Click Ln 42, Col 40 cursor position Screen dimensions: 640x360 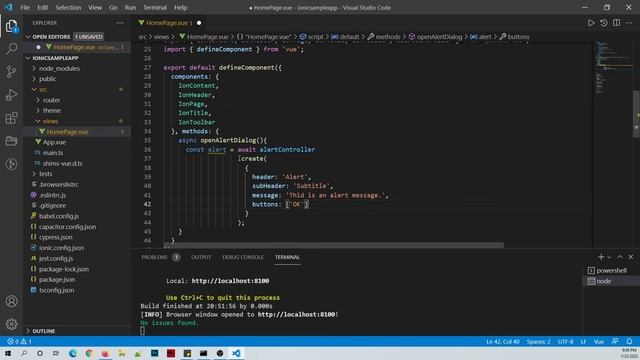click(502, 341)
